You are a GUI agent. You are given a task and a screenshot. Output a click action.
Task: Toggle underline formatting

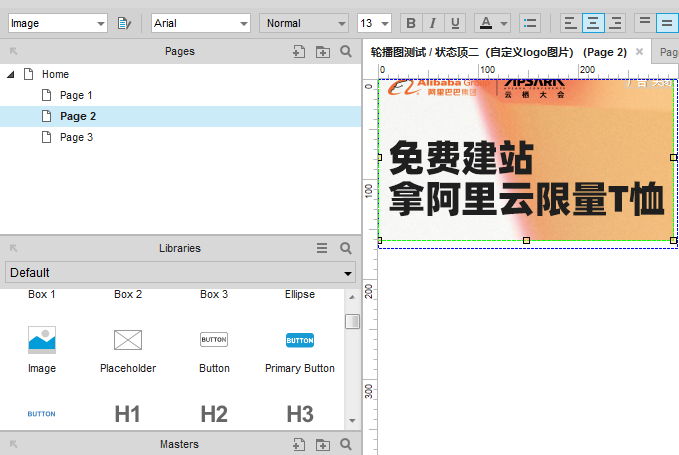point(455,23)
